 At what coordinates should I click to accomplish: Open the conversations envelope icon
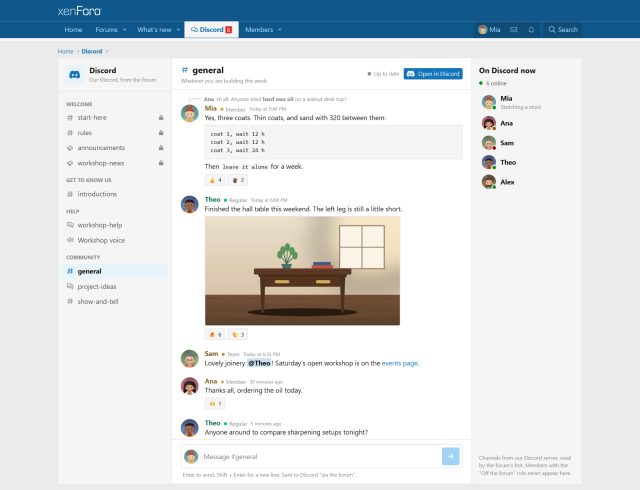click(514, 30)
